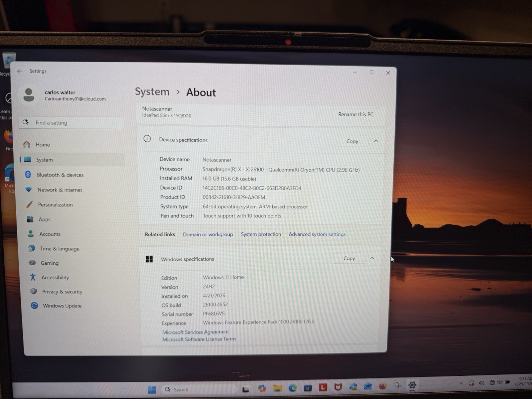Screen dimensions: 532x399
Task: Open Snipping Tool from the taskbar
Action: (398, 385)
